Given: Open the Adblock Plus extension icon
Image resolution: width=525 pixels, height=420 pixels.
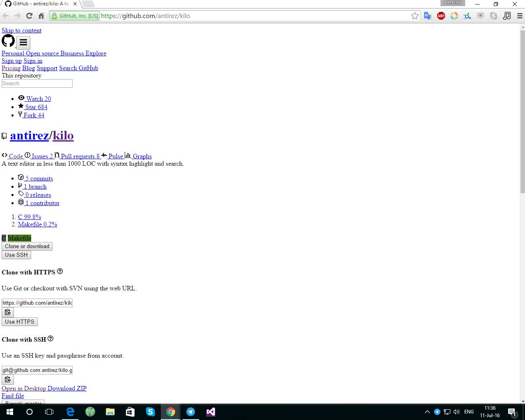Looking at the screenshot, I should pyautogui.click(x=441, y=16).
